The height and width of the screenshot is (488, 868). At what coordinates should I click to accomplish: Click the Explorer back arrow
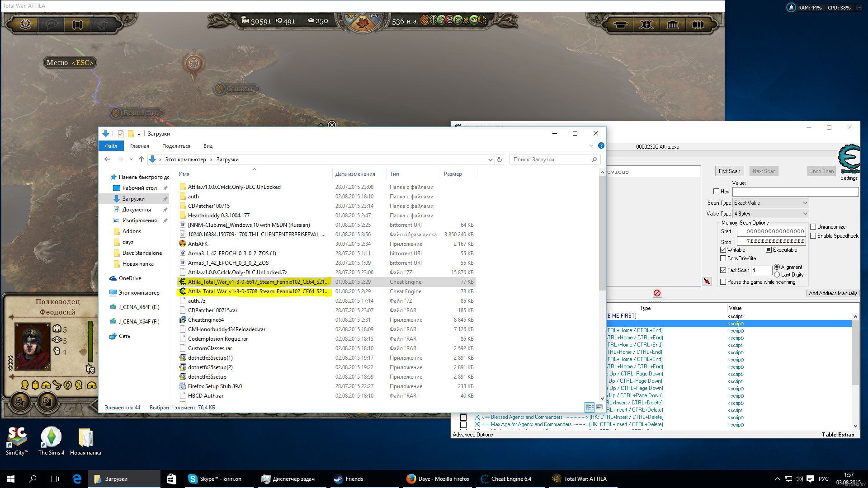(107, 159)
